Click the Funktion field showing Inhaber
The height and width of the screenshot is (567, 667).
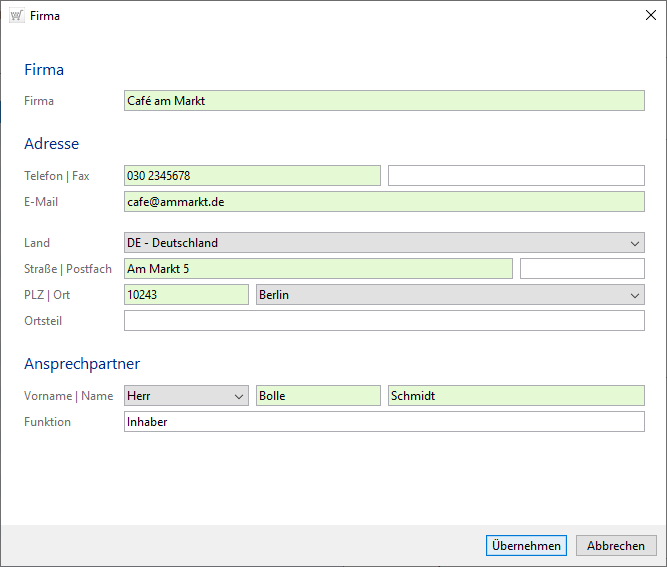click(x=384, y=422)
